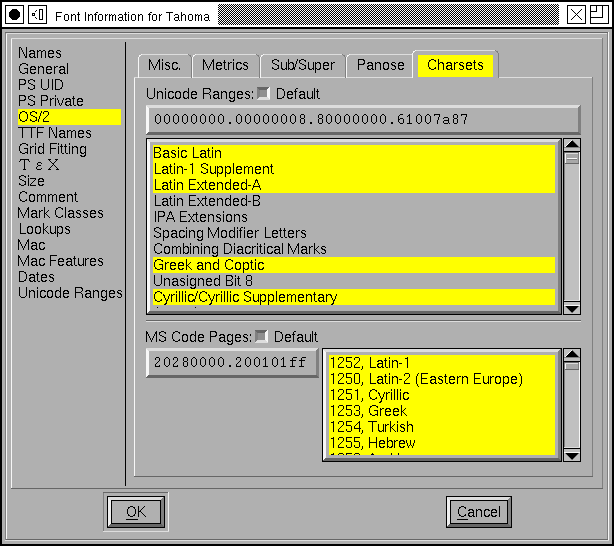
Task: Go to the Lookups section
Action: [44, 229]
